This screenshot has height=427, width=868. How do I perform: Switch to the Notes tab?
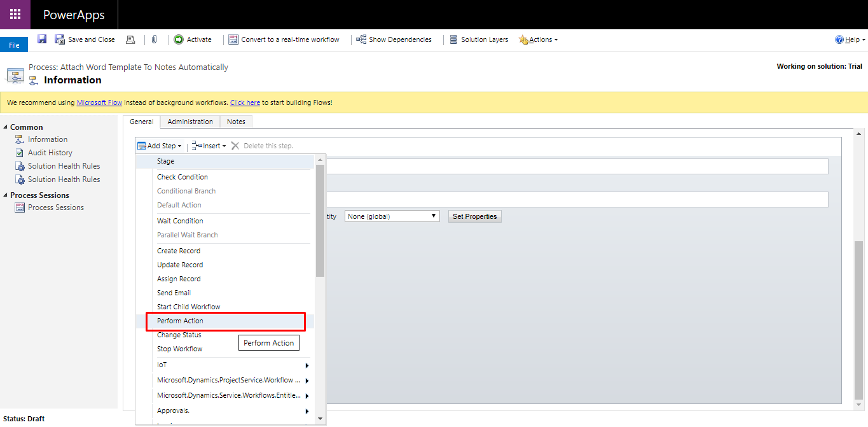coord(236,122)
